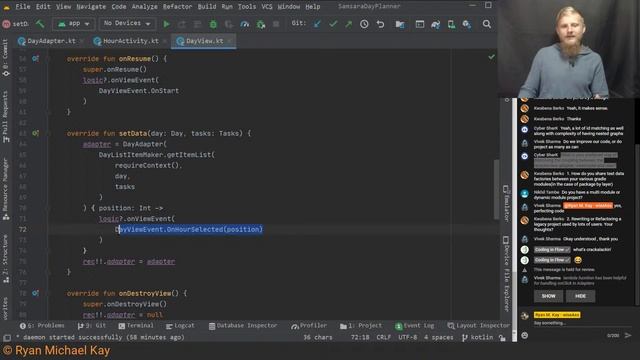Open the VCS menu
Viewport: 640px width, 360px height.
[x=267, y=7]
